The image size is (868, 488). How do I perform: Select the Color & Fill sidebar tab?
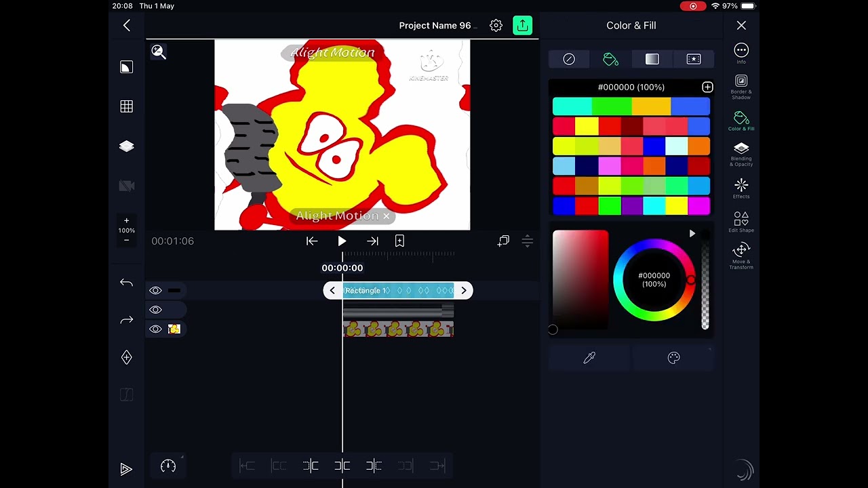[x=741, y=121]
